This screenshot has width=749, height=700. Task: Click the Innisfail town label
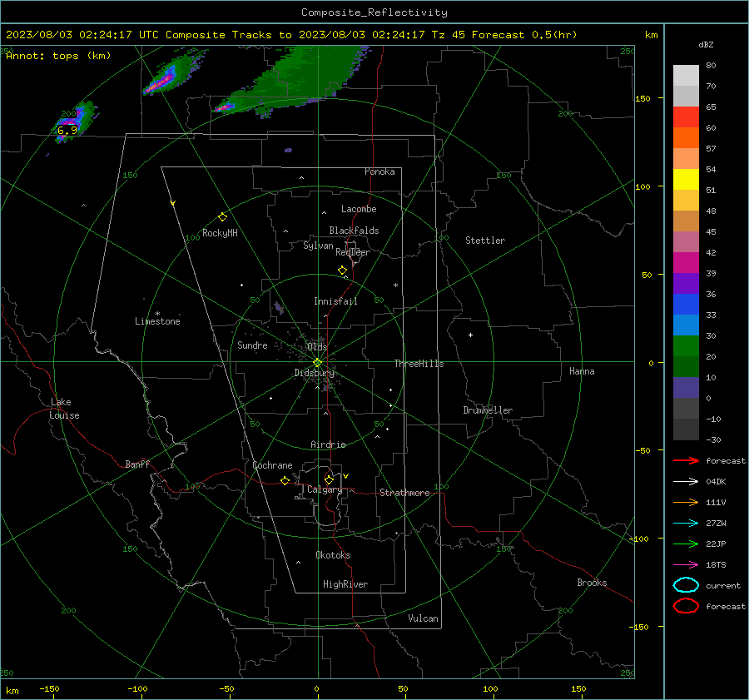(335, 301)
